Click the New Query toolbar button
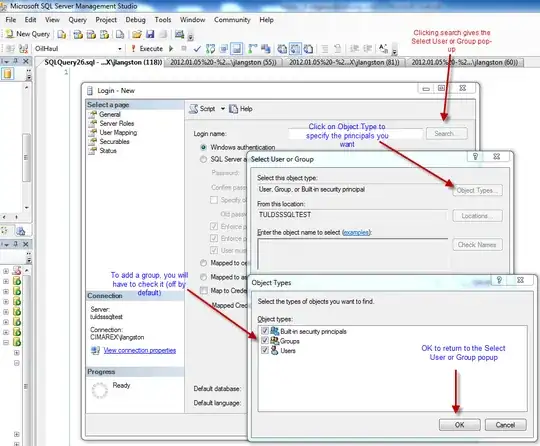Image resolution: width=540 pixels, height=446 pixels. click(28, 34)
